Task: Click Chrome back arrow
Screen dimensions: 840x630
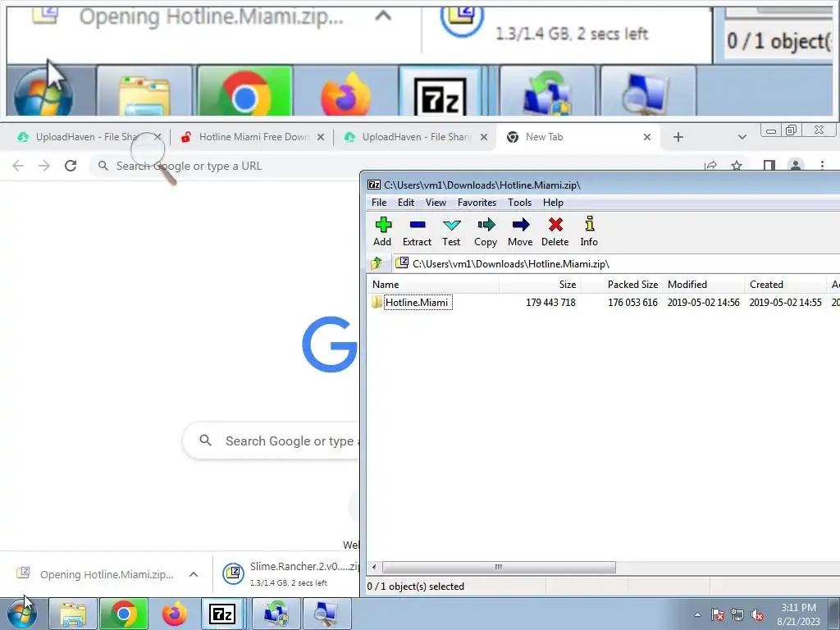Action: click(x=18, y=166)
